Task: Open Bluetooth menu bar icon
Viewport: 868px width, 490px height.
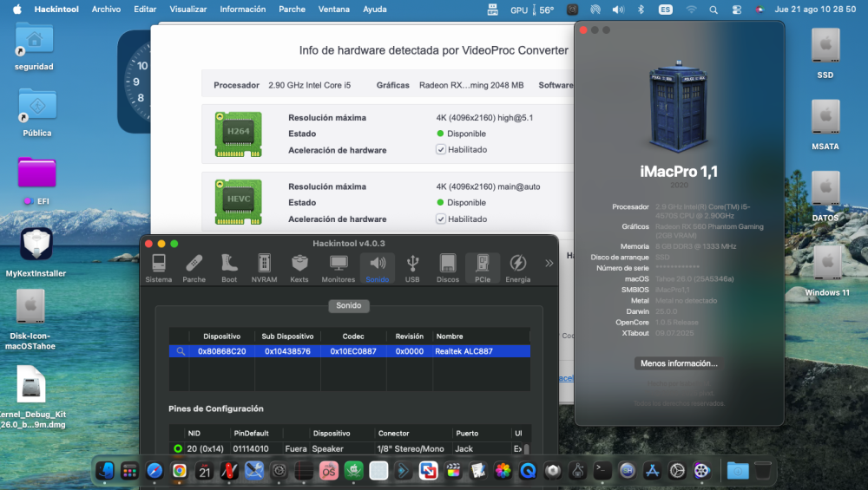Action: tap(641, 10)
